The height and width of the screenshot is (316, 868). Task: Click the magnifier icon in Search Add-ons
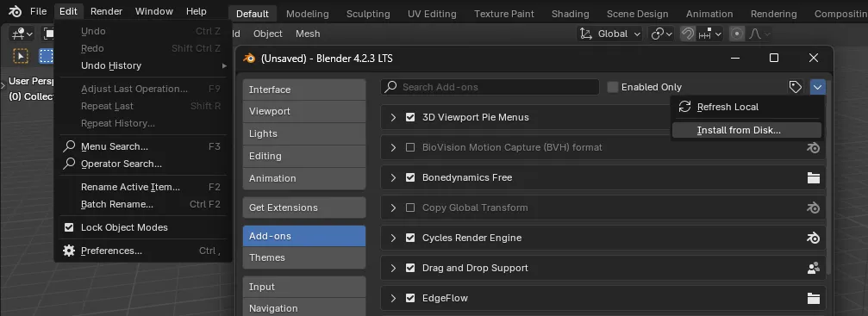[390, 87]
